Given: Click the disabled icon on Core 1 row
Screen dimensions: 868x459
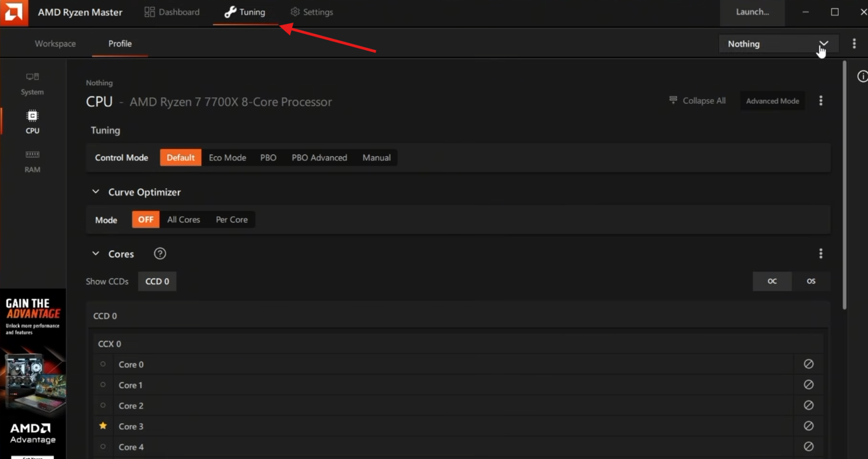Looking at the screenshot, I should coord(808,384).
